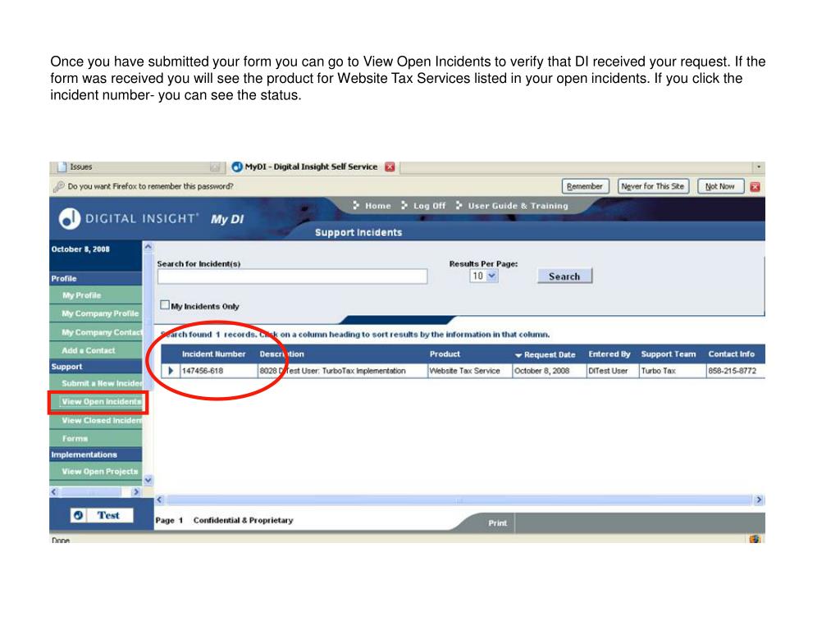840x630 pixels.
Task: Click Not Now button
Action: (x=720, y=186)
